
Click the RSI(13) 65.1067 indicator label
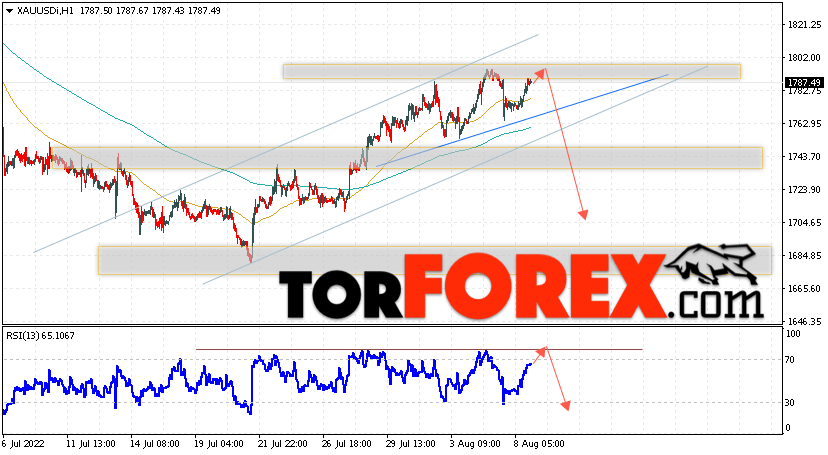click(x=40, y=336)
